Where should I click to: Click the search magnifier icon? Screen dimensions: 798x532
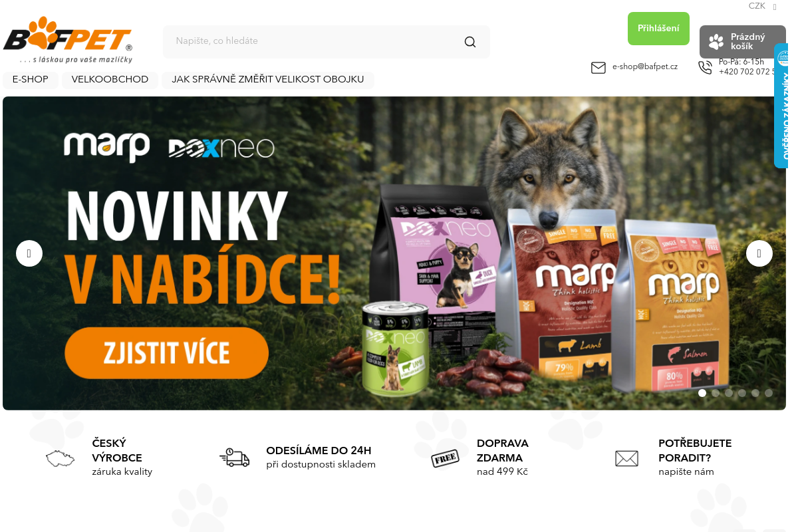tap(470, 42)
